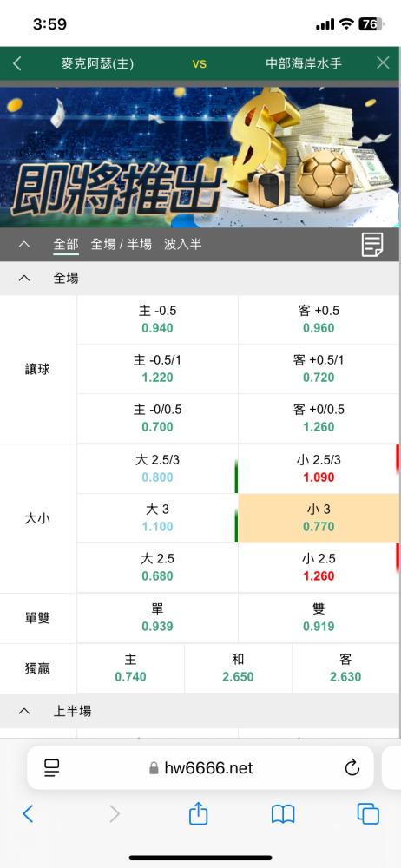Image resolution: width=401 pixels, height=868 pixels.
Task: Tap the 3:59 clock
Action: 49,23
